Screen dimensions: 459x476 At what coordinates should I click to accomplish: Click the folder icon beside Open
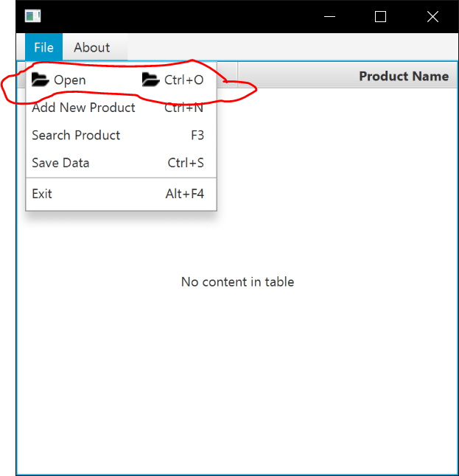[x=40, y=80]
